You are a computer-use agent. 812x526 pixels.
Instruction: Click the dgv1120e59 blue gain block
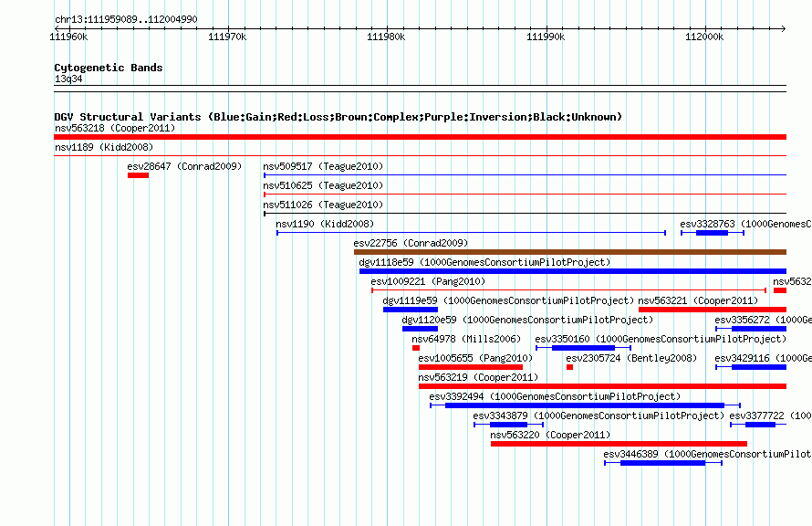(420, 329)
